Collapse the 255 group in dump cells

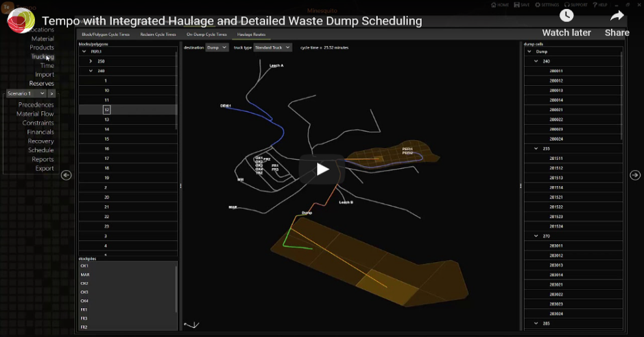point(536,149)
